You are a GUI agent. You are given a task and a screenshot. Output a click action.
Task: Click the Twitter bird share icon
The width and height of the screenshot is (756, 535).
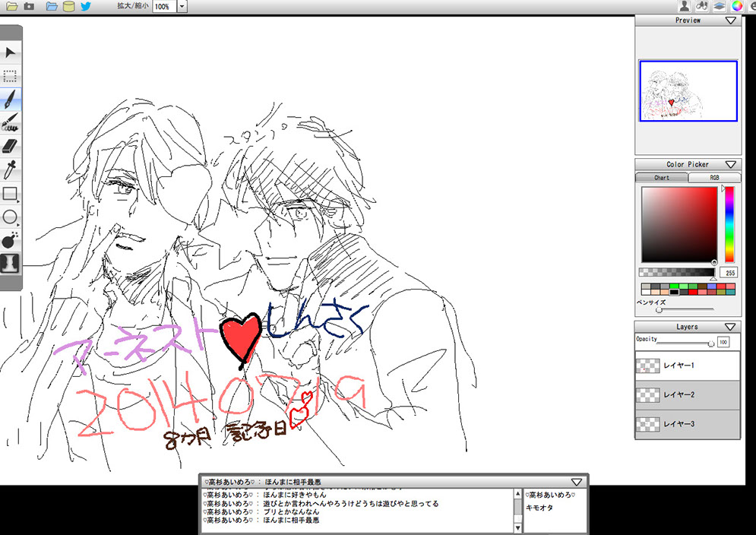tap(86, 6)
